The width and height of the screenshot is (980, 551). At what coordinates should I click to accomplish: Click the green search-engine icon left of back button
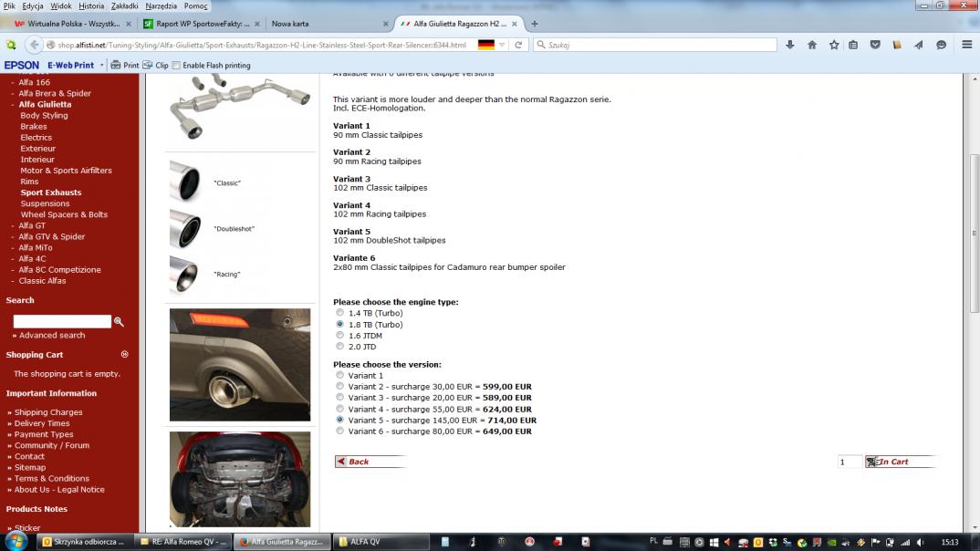(11, 45)
